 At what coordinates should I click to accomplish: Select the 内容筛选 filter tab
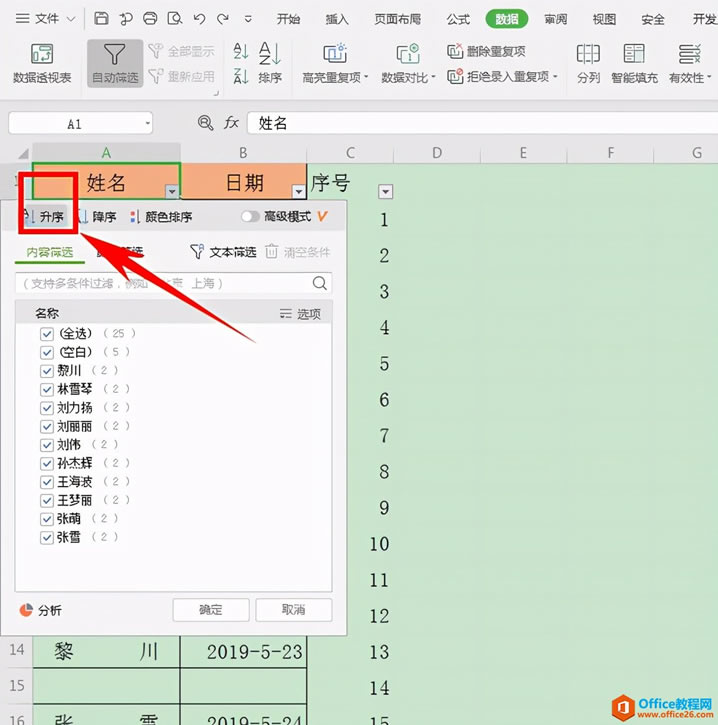(49, 252)
